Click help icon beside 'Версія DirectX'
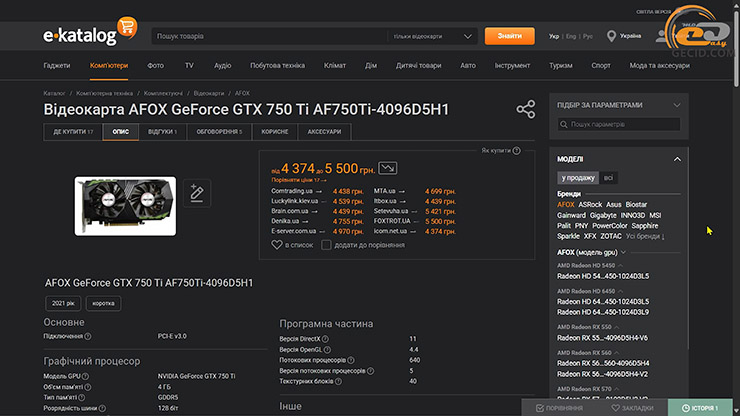The width and height of the screenshot is (740, 416). point(325,339)
